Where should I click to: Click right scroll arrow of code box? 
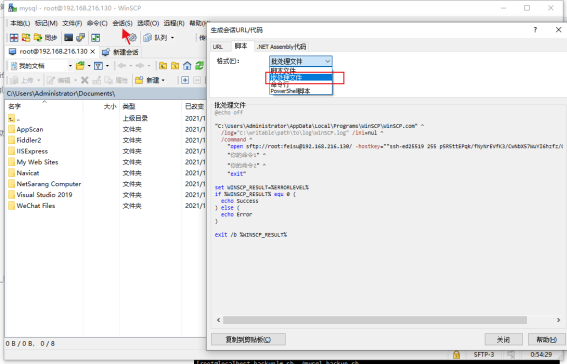coord(558,320)
